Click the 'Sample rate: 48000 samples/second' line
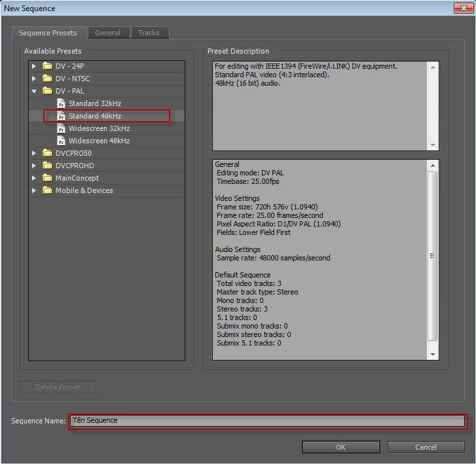 [274, 258]
